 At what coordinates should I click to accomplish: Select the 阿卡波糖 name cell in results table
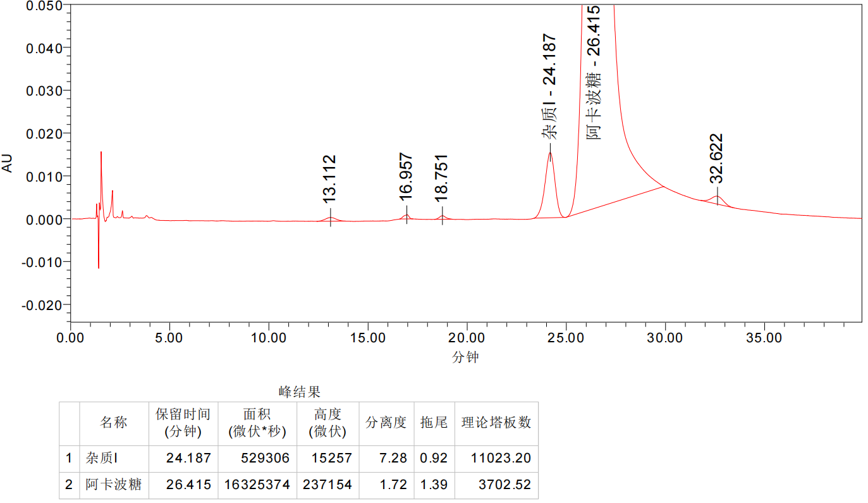tap(114, 485)
